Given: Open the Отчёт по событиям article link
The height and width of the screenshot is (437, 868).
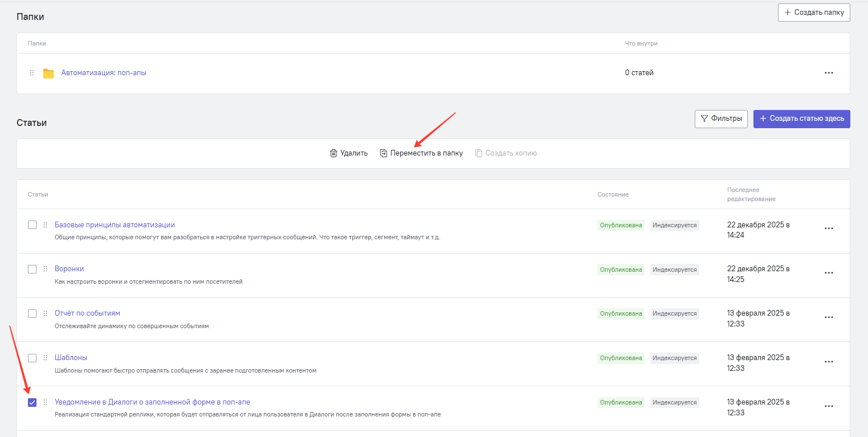Looking at the screenshot, I should tap(87, 313).
